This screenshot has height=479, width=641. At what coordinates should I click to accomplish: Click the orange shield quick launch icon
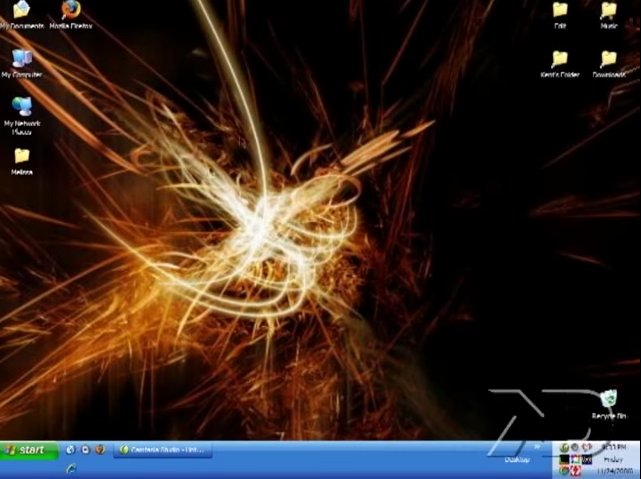pyautogui.click(x=100, y=450)
